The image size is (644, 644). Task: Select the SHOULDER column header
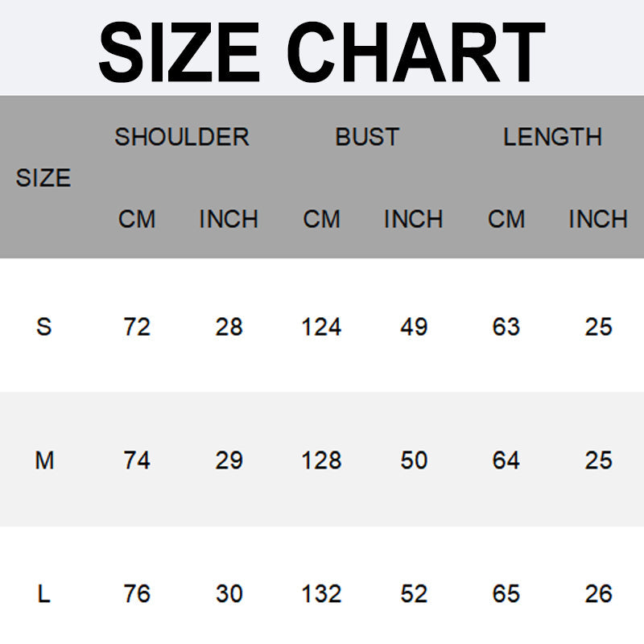(182, 137)
